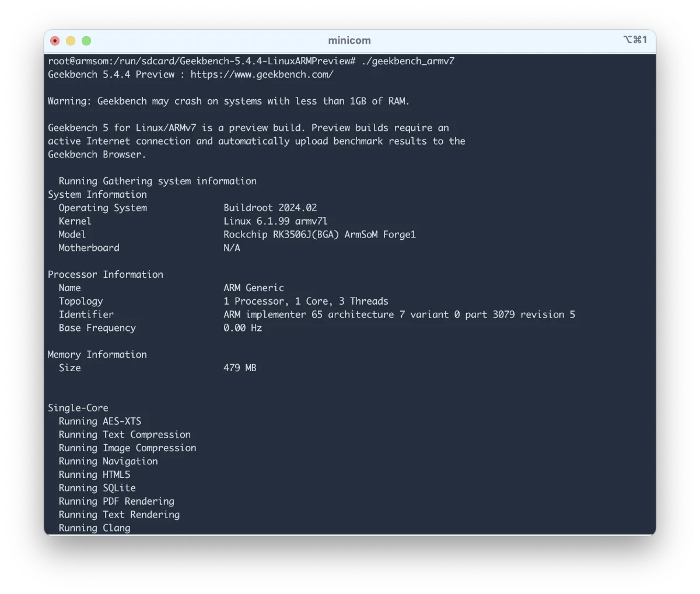Click the Running Clang line
The height and width of the screenshot is (594, 700).
pos(94,528)
